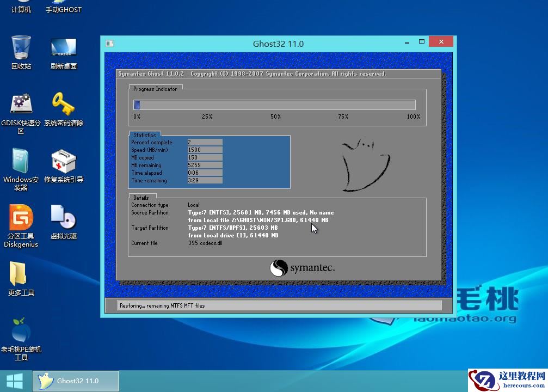
Task: Open the 手动GHOST desktop icon
Action: tap(63, 8)
